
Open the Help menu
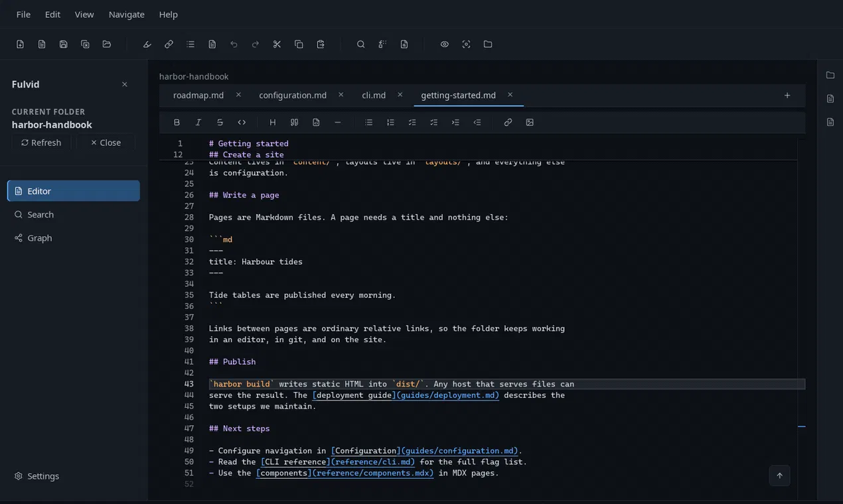pyautogui.click(x=169, y=15)
